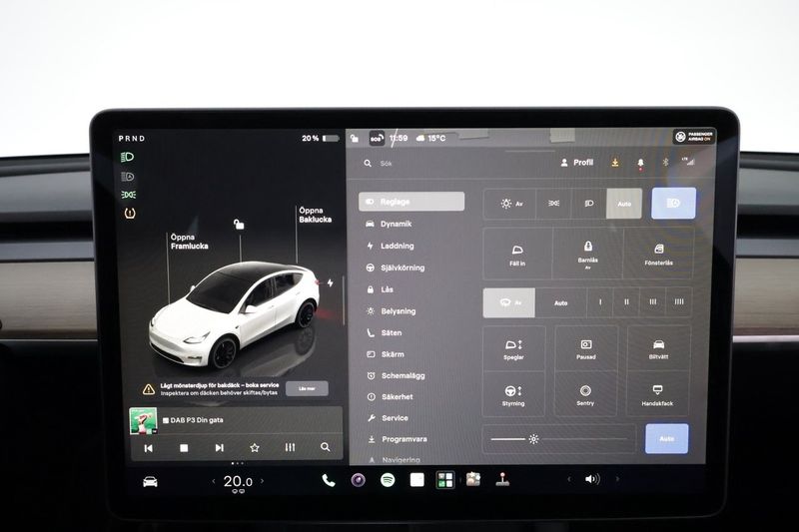The height and width of the screenshot is (532, 799).
Task: Open the dashcam camera app
Action: tap(359, 480)
